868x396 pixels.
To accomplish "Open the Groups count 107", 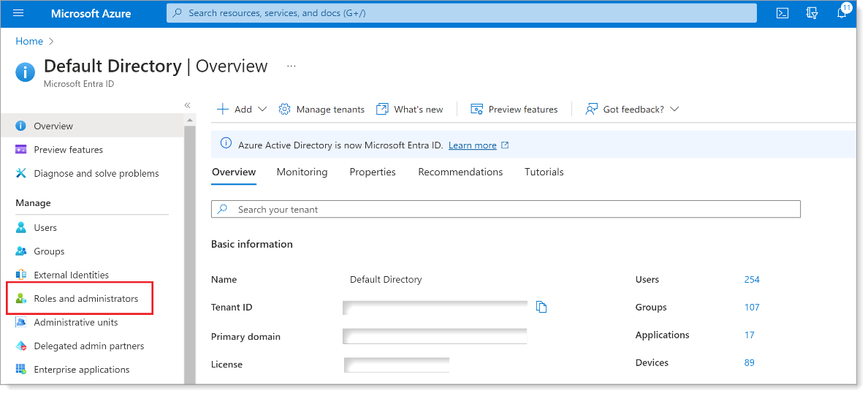I will coord(752,308).
